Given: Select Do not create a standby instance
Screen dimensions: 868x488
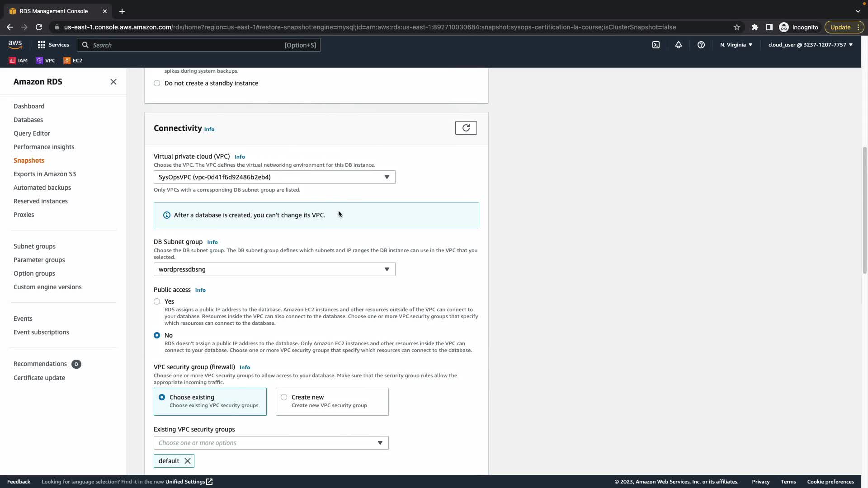Looking at the screenshot, I should click(x=157, y=83).
